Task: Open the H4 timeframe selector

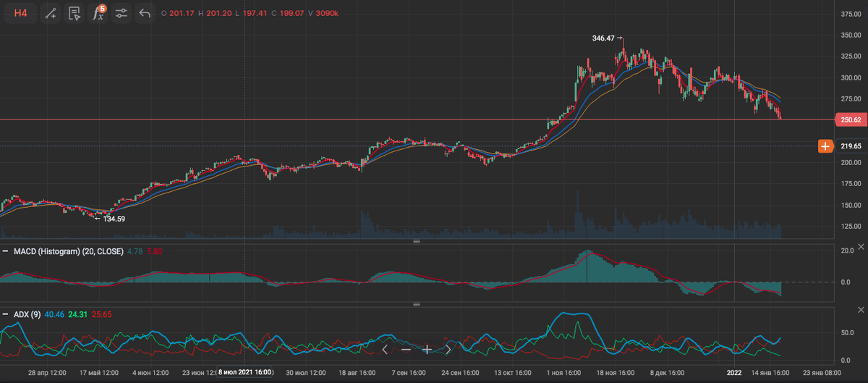Action: pyautogui.click(x=20, y=13)
